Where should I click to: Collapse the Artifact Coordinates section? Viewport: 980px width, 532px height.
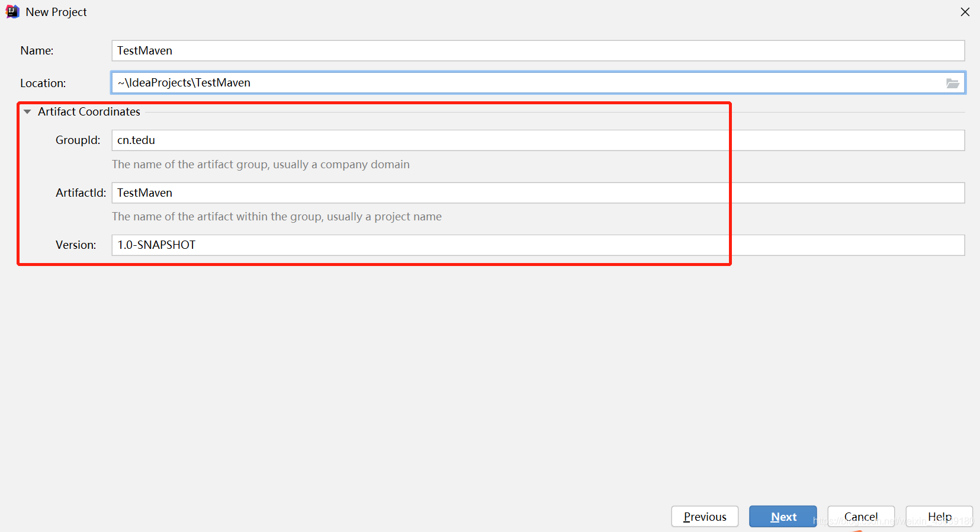tap(27, 111)
